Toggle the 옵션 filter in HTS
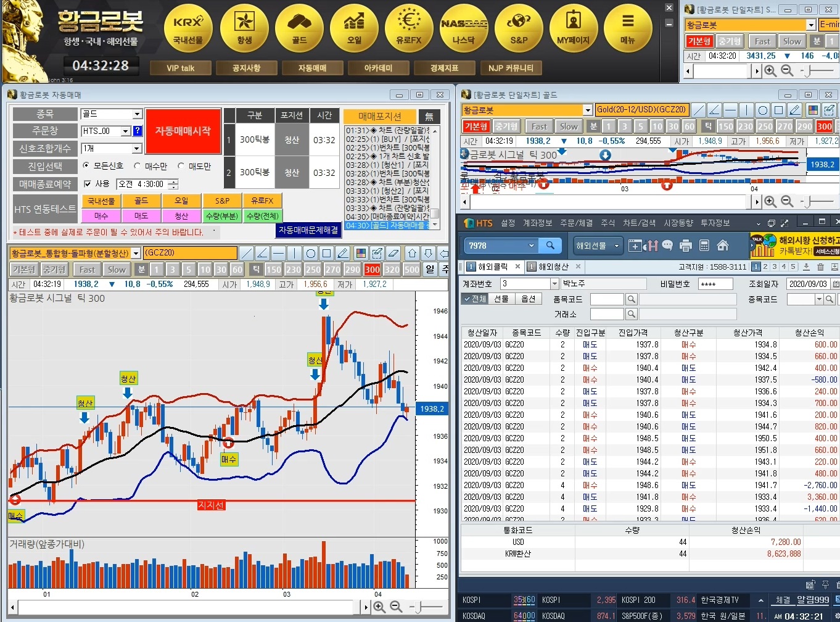Viewport: 840px width, 622px height. coord(528,299)
